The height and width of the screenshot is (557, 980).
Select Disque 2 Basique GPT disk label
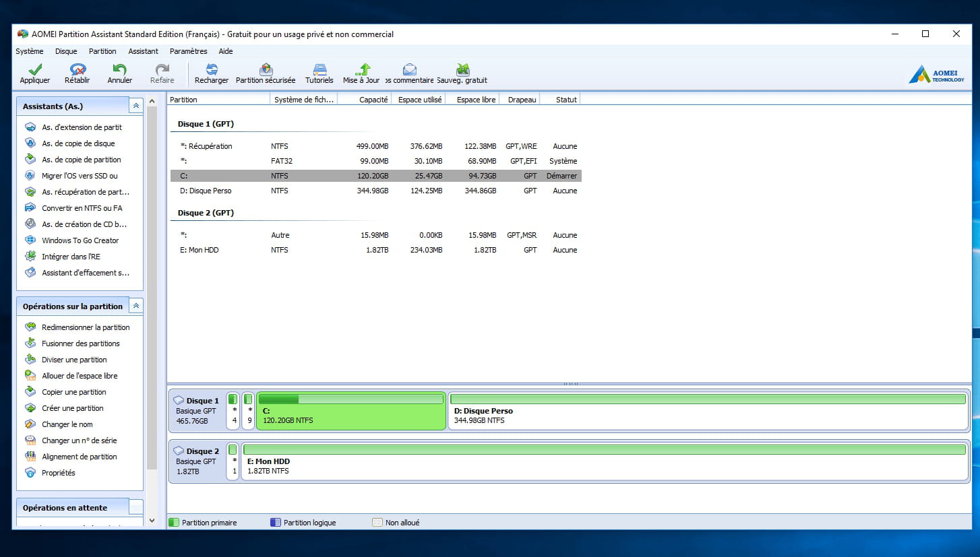point(197,461)
